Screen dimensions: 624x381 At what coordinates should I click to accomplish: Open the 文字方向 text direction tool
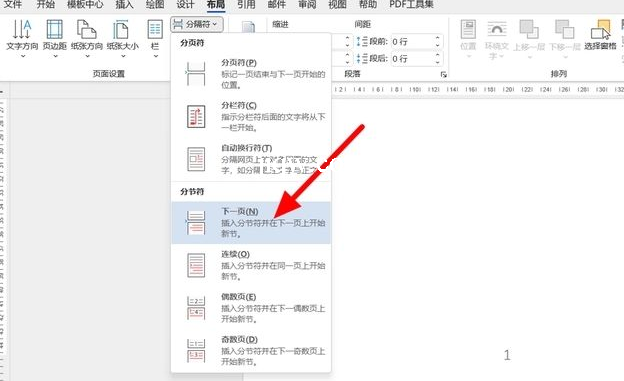coord(22,38)
